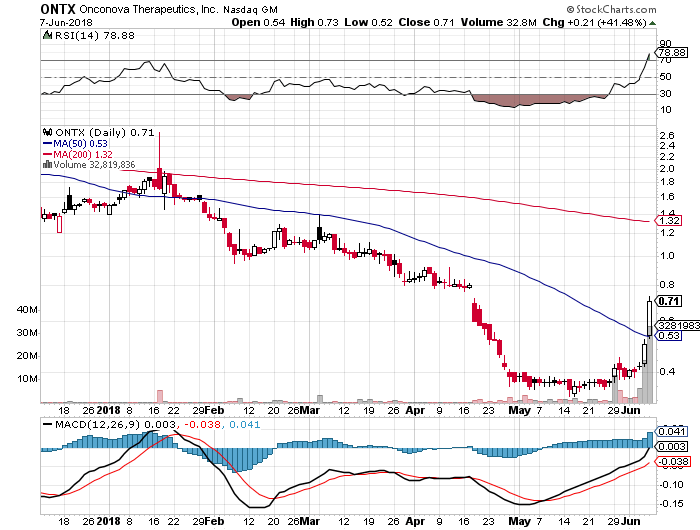Click the -0.038 MACD signal legend value

click(203, 424)
